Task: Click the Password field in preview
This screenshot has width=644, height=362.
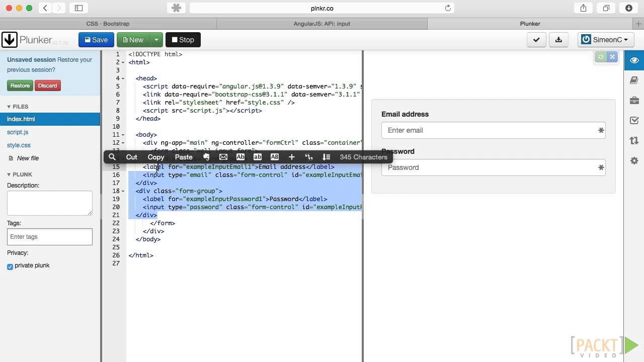Action: [493, 167]
